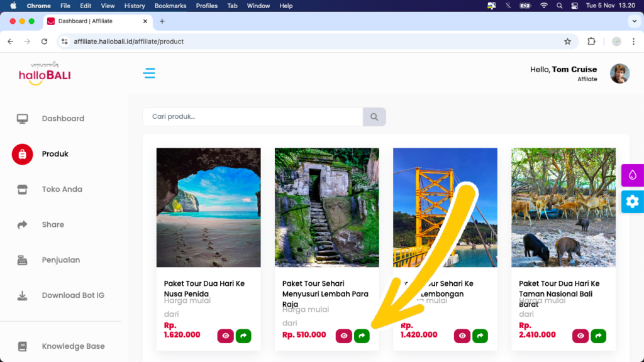Select the Dashboard | Affiliate tab
Screen dimensions: 644x362
97,21
